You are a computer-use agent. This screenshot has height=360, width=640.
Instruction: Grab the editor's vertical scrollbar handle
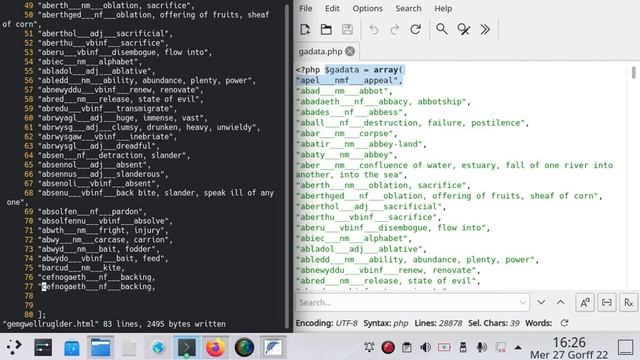633,73
